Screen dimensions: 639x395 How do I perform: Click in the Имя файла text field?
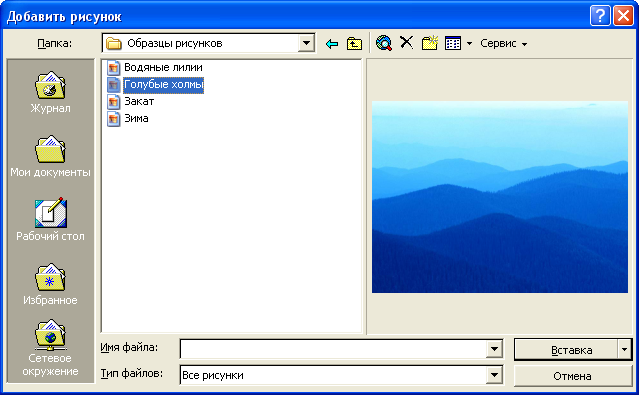click(333, 349)
